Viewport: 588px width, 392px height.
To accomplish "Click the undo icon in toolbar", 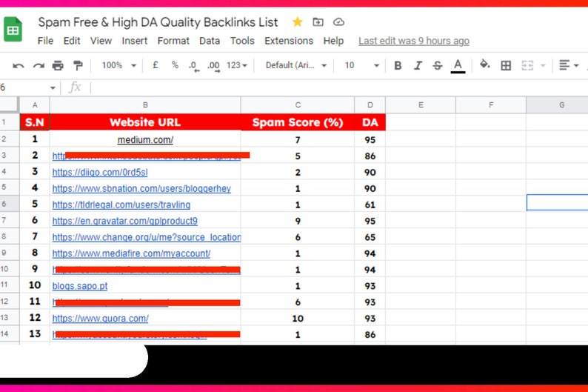I will click(x=19, y=66).
